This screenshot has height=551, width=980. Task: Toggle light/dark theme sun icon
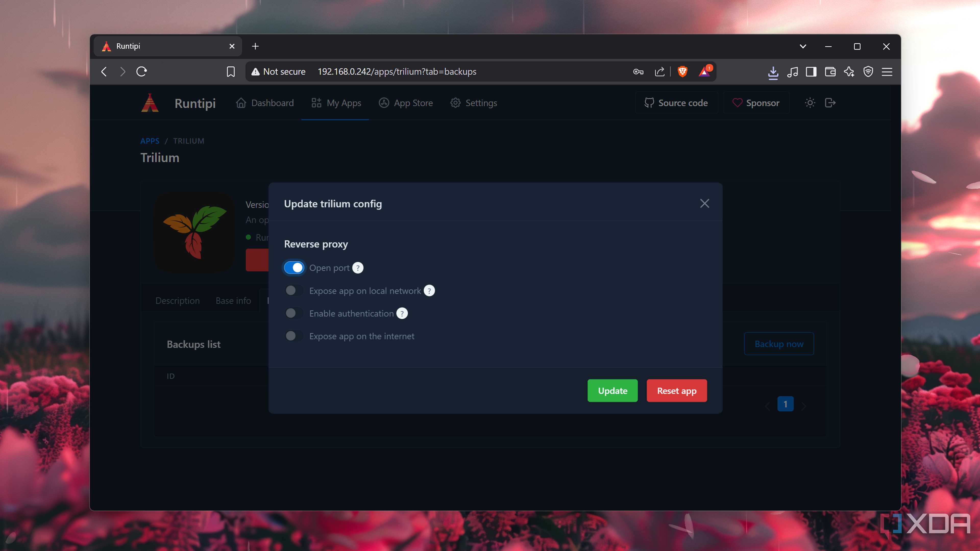click(810, 103)
